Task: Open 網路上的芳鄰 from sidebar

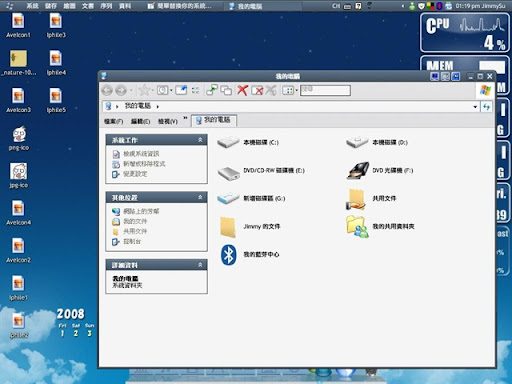Action: (141, 211)
